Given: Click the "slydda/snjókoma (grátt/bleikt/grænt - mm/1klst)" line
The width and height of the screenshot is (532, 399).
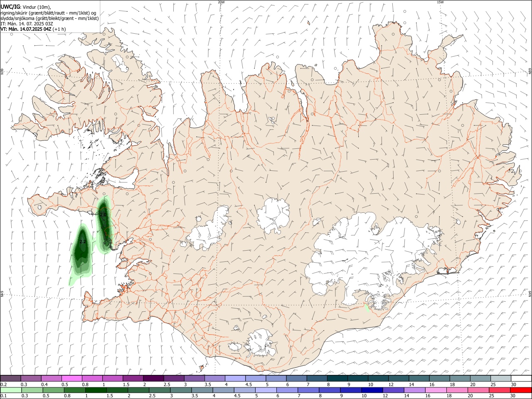Looking at the screenshot, I should coord(49,18).
